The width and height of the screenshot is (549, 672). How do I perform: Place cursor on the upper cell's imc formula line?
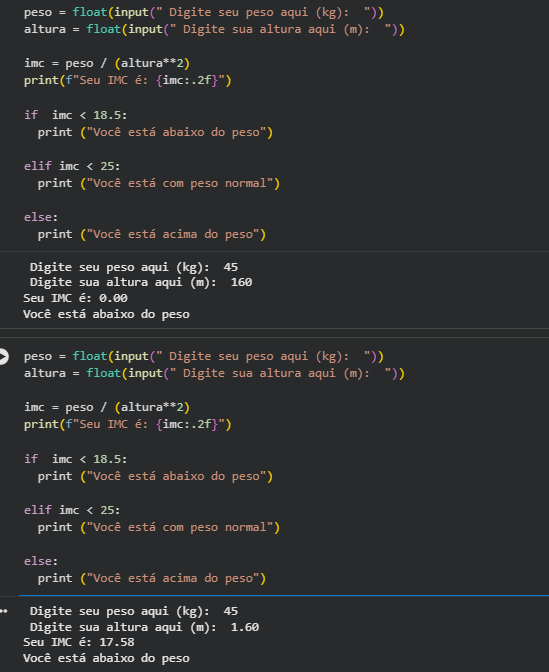point(107,63)
